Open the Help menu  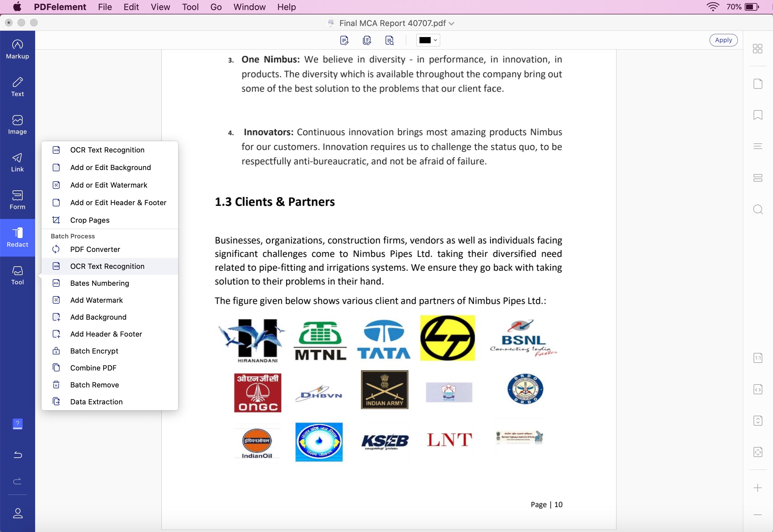286,7
